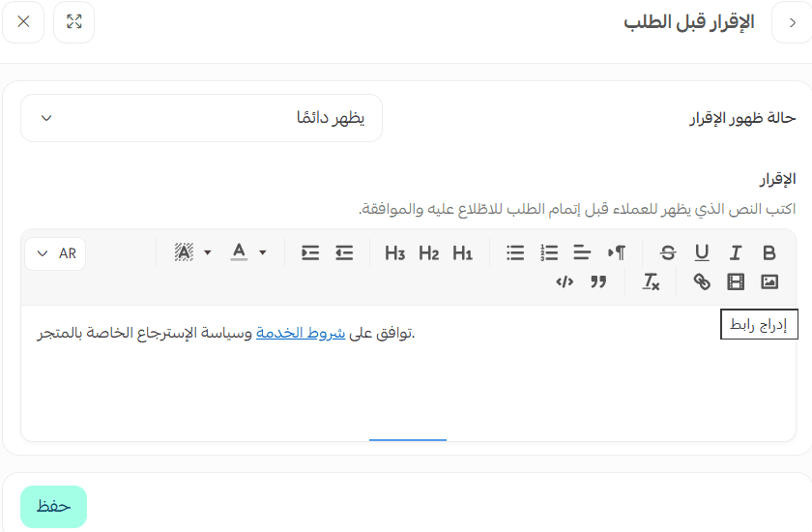Toggle bold formatting in the editor toolbar
Screen dimensions: 812x532
[769, 253]
